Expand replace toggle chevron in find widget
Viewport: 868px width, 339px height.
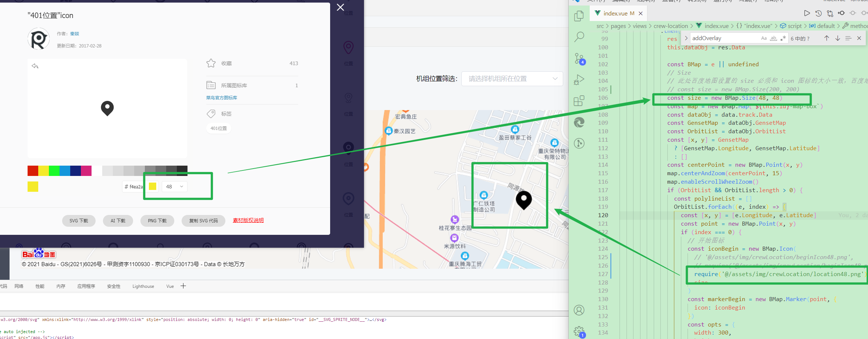coord(686,38)
